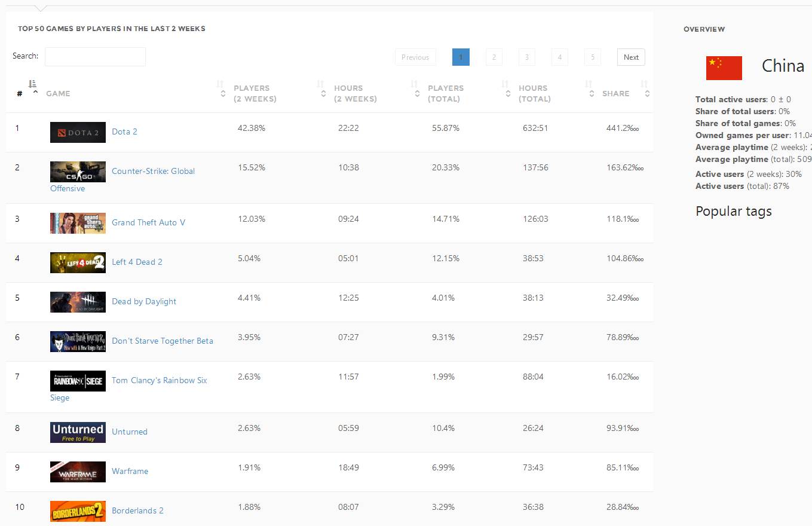This screenshot has width=812, height=526.
Task: Sort by Hours (Total) column
Action: (x=535, y=93)
